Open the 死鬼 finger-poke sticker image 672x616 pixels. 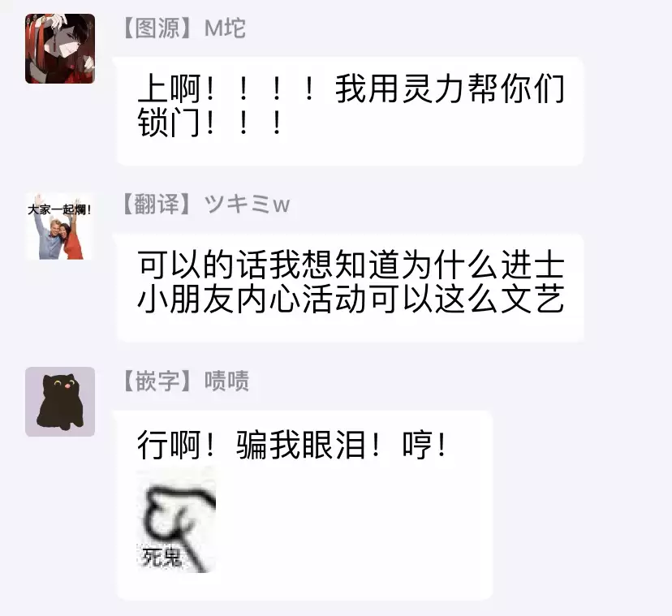176,519
